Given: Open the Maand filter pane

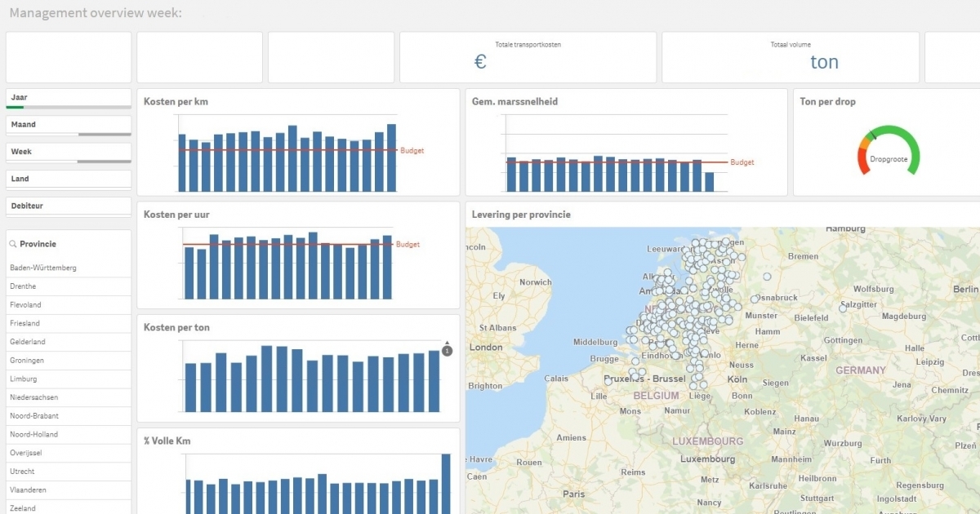Looking at the screenshot, I should click(69, 125).
